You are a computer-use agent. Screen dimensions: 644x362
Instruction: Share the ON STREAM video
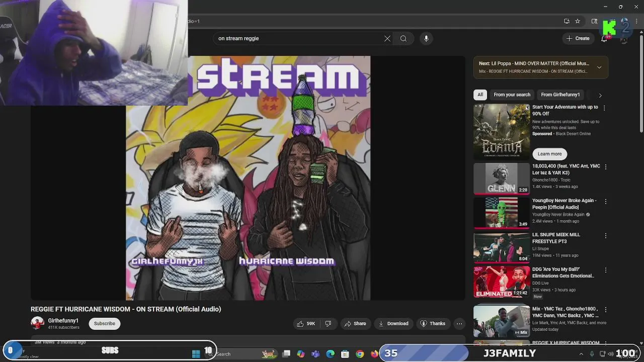(x=355, y=324)
